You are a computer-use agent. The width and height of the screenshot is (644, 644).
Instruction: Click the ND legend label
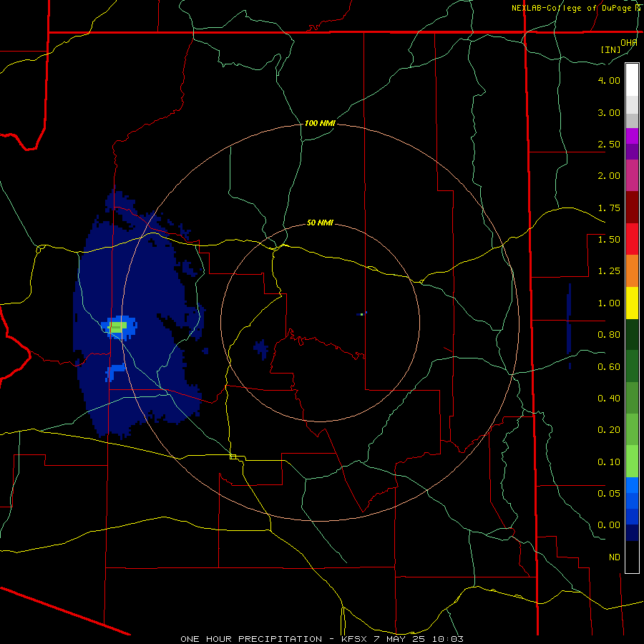[615, 557]
